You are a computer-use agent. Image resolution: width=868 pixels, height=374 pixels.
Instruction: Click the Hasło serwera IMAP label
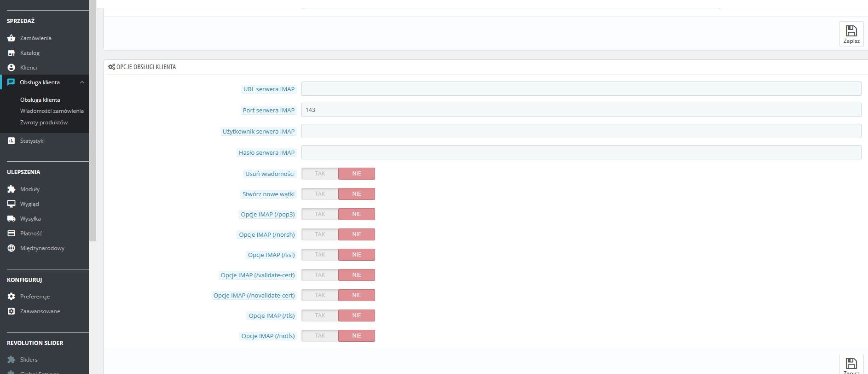pos(266,153)
